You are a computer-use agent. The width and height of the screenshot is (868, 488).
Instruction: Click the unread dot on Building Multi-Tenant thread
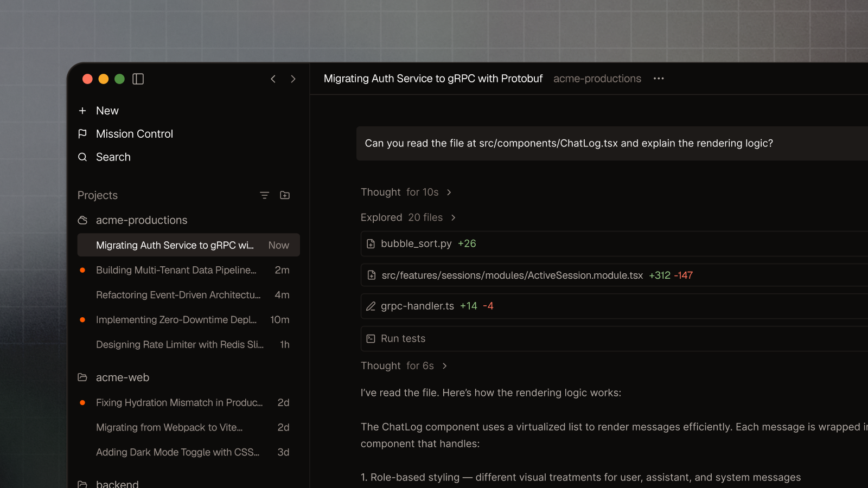[x=82, y=270]
